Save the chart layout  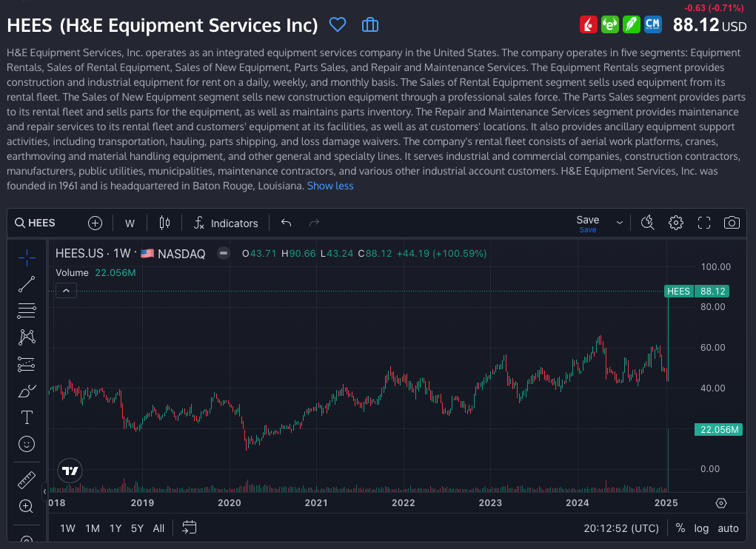(x=588, y=223)
